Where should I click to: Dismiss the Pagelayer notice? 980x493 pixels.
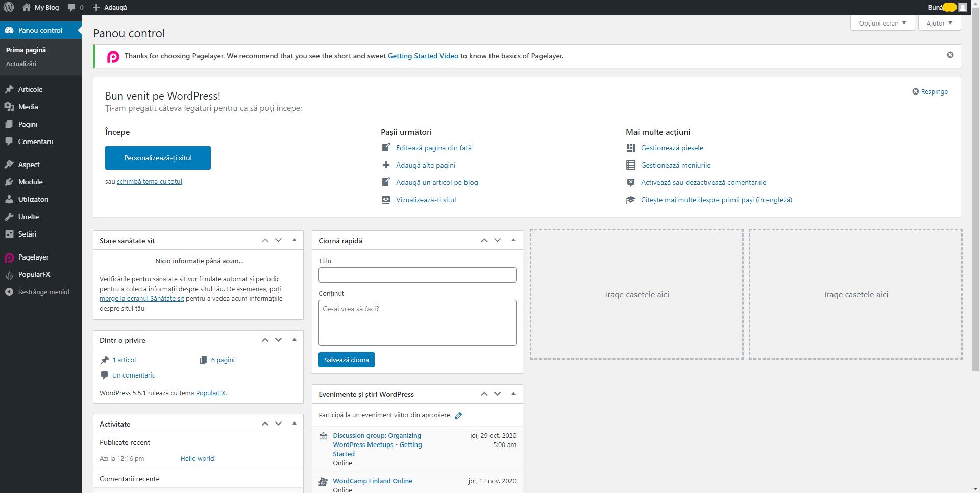click(950, 55)
